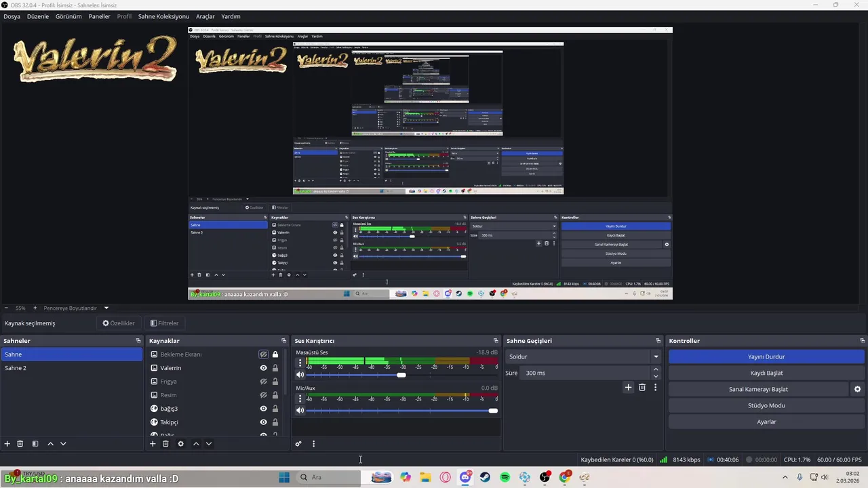Open source properties gear in Kaynaklar toolbar

[x=180, y=444]
